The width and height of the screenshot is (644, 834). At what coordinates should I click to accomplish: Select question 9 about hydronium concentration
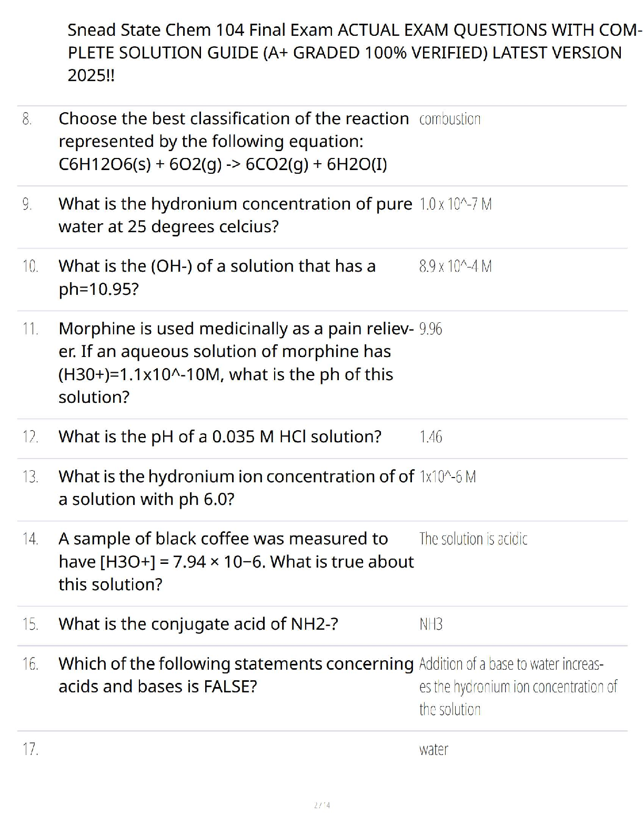[x=235, y=215]
